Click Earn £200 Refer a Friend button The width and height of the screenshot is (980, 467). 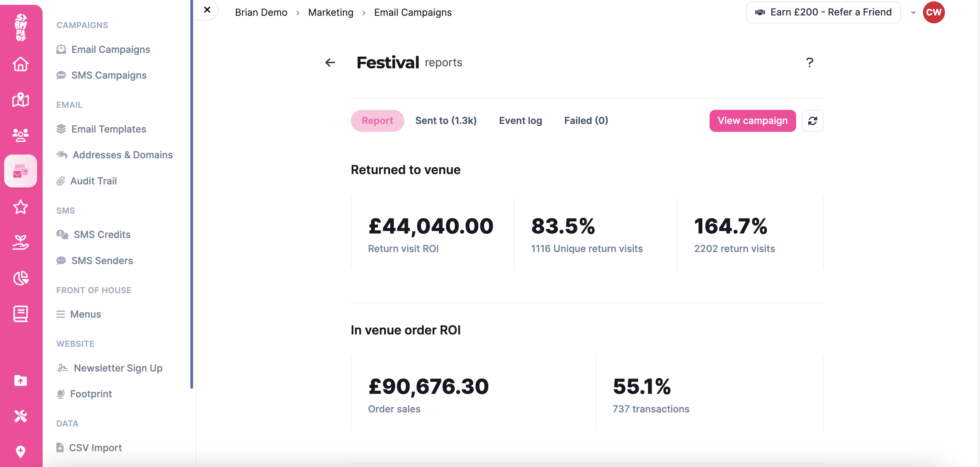click(x=823, y=12)
